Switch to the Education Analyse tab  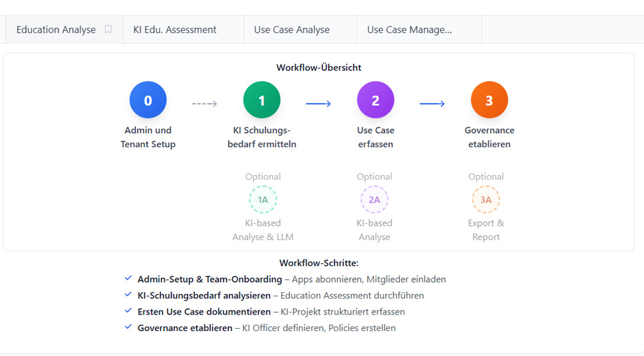point(56,30)
